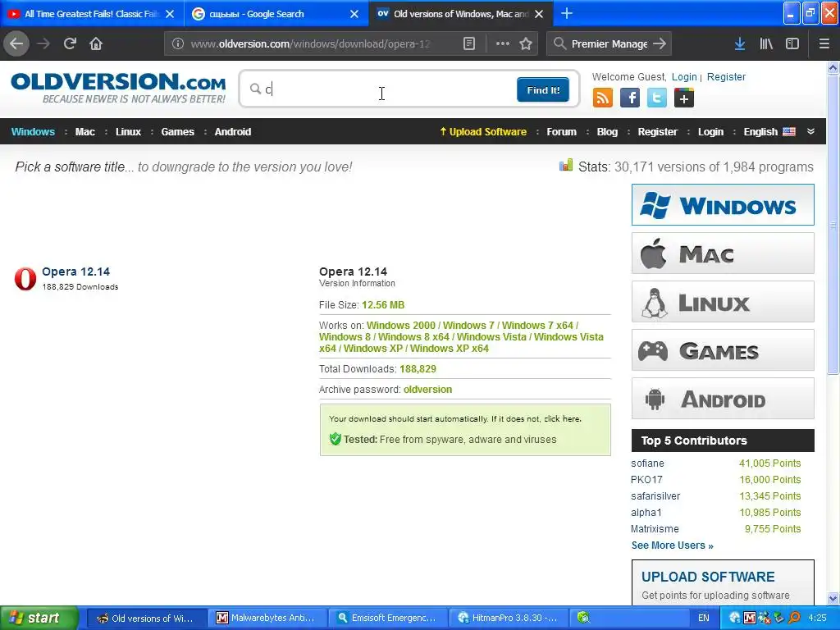
Task: Open the Facebook share icon
Action: [x=630, y=98]
